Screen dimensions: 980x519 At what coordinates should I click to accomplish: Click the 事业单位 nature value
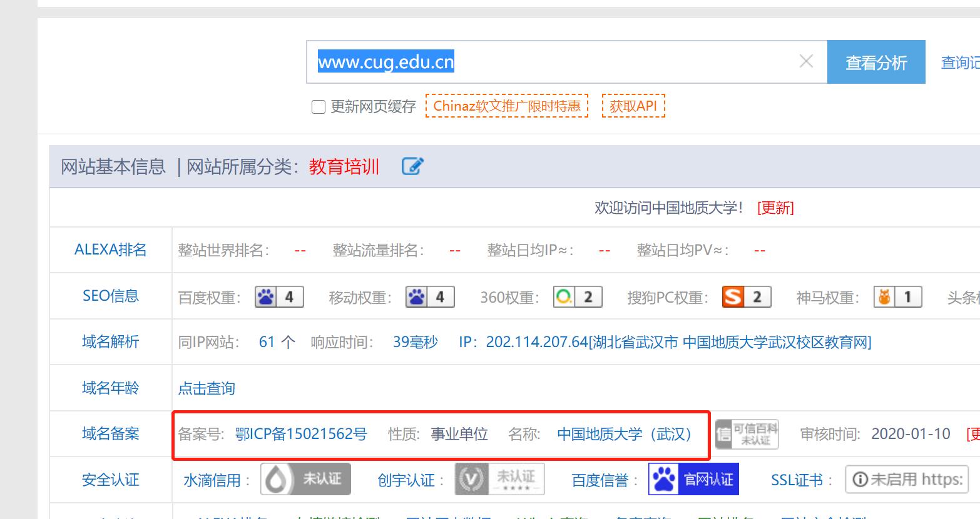click(x=459, y=434)
